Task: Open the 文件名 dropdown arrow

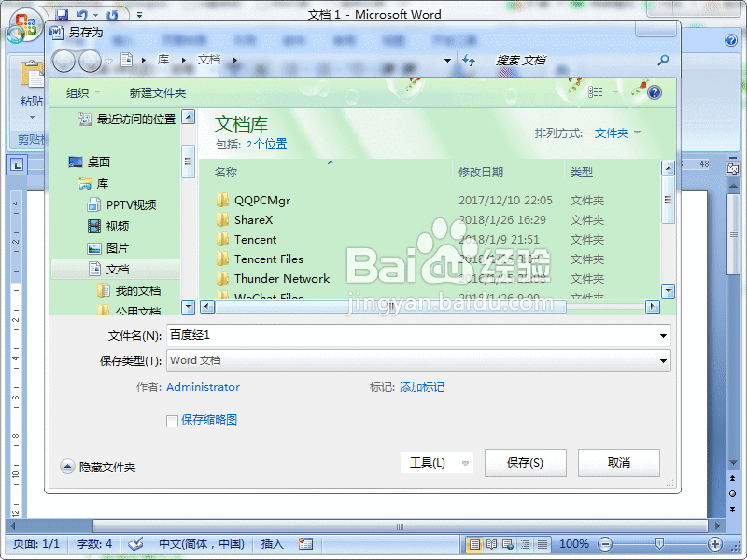Action: (x=663, y=336)
